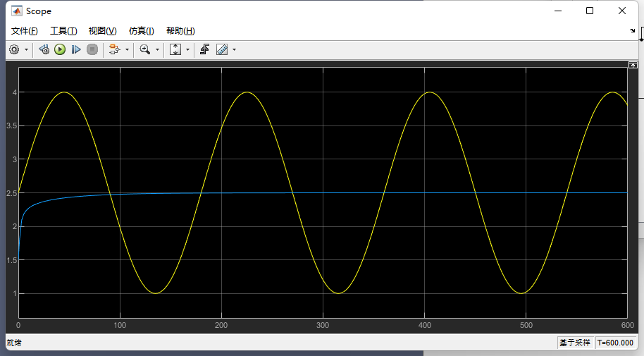The image size is (644, 356).
Task: Click the step back button
Action: (x=44, y=50)
